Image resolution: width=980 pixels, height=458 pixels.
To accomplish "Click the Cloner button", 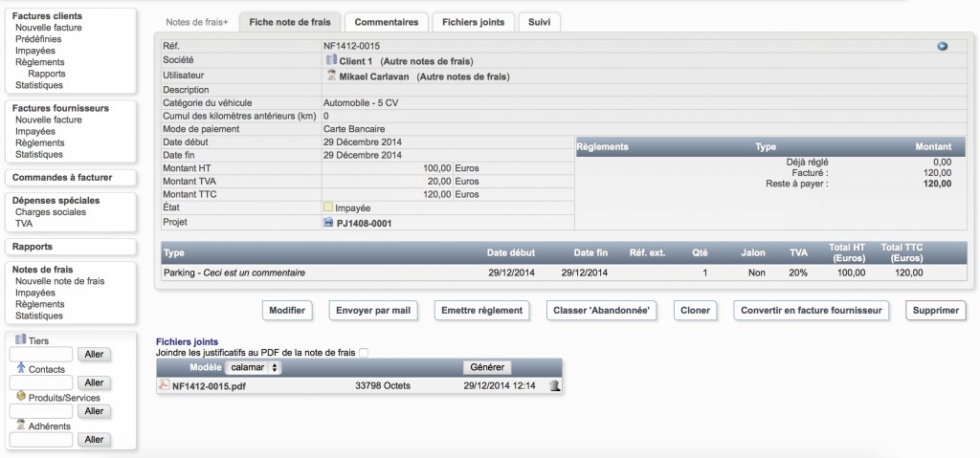I will 695,311.
